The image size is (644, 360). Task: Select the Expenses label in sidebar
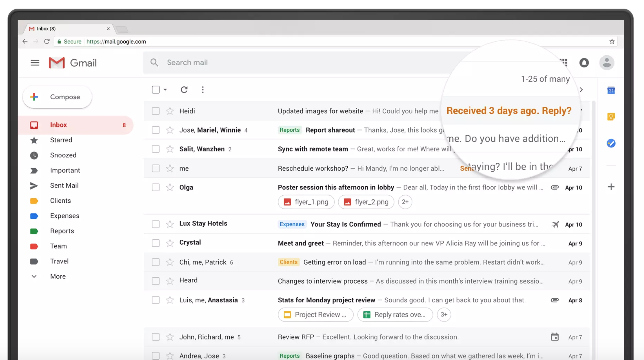point(65,216)
